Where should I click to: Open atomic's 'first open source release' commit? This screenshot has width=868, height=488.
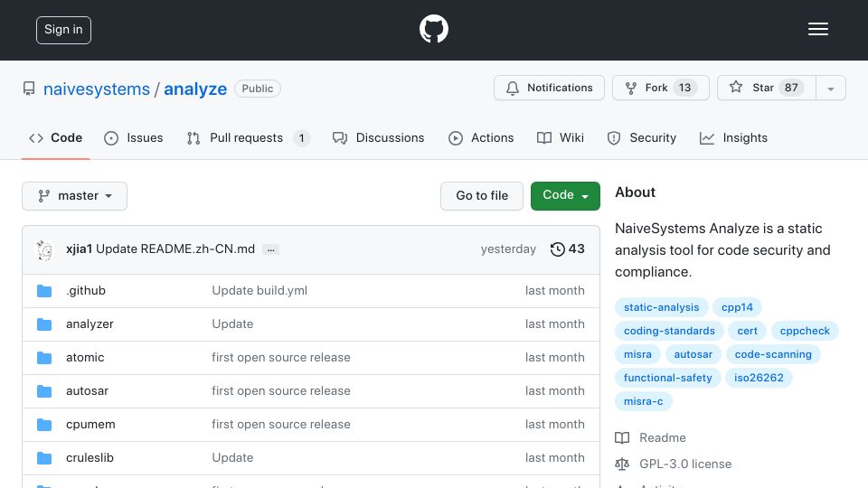(281, 358)
